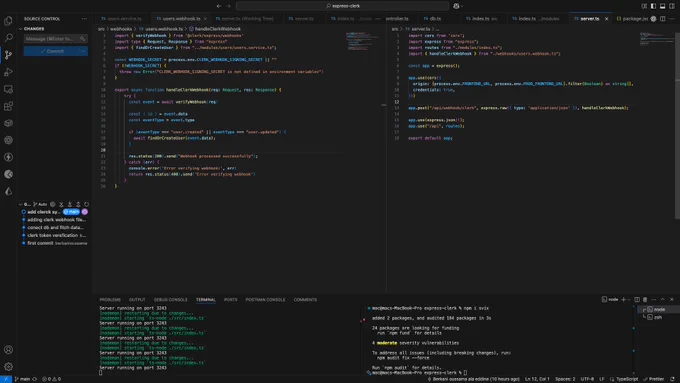
Task: Open the Search view in activity bar
Action: coord(8,38)
